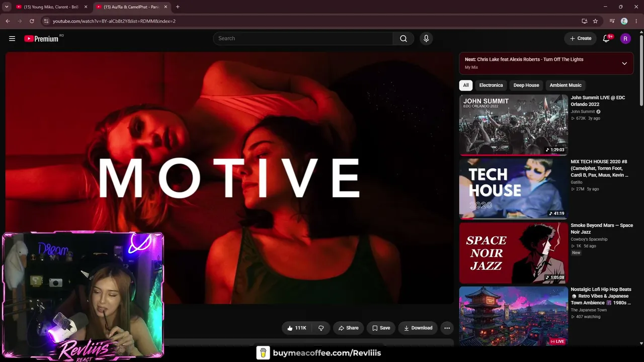644x362 pixels.
Task: Open the notifications bell
Action: 607,39
